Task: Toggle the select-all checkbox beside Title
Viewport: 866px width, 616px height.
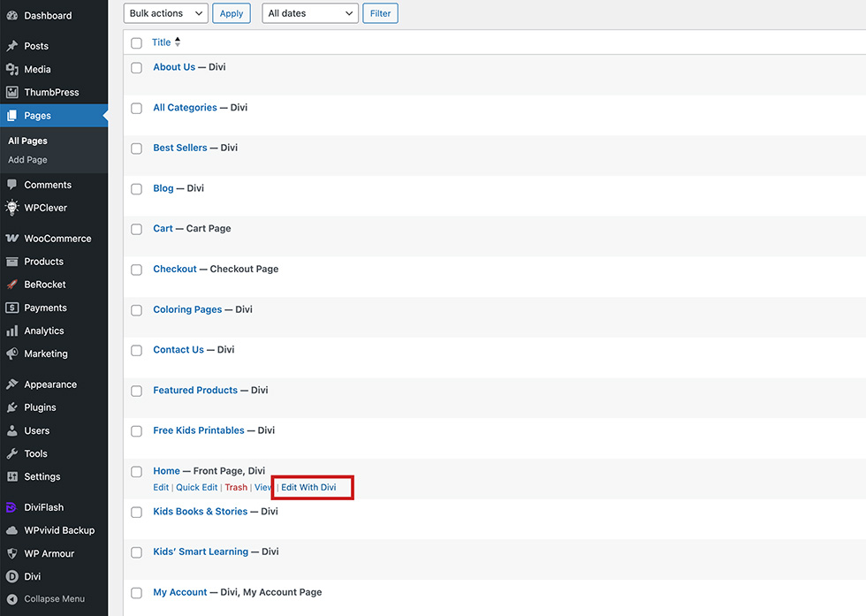Action: (x=136, y=43)
